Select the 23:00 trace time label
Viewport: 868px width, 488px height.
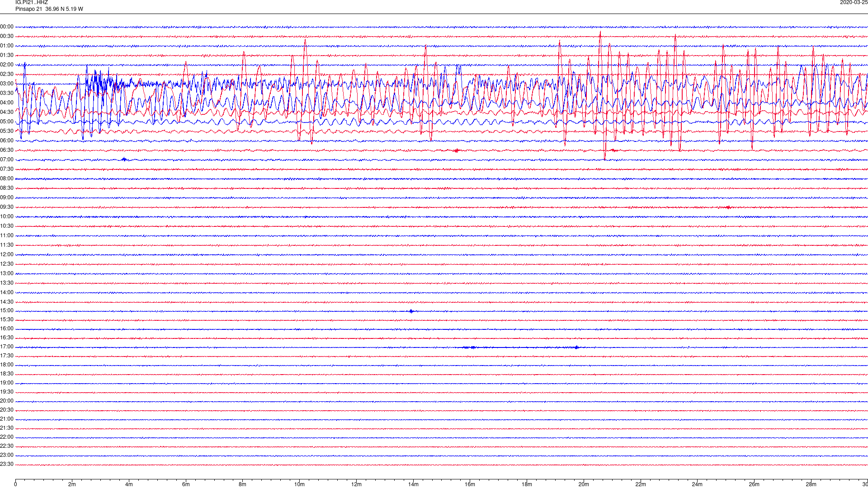(7, 455)
